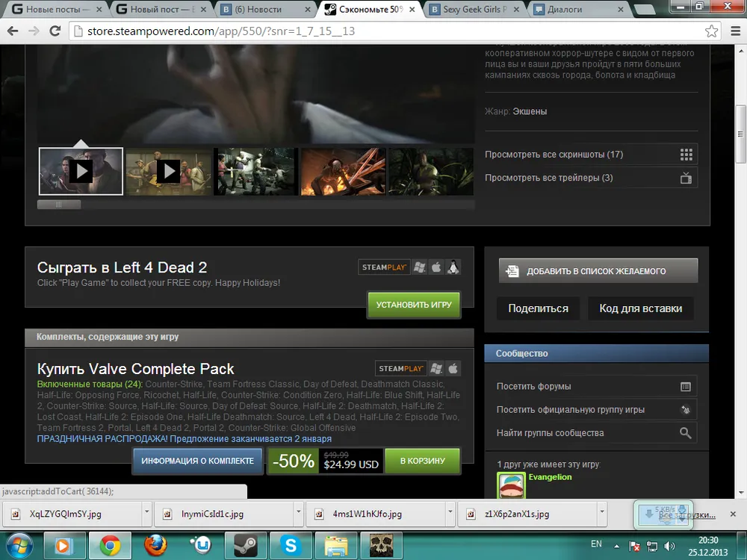Open Skype from the taskbar

pyautogui.click(x=291, y=546)
